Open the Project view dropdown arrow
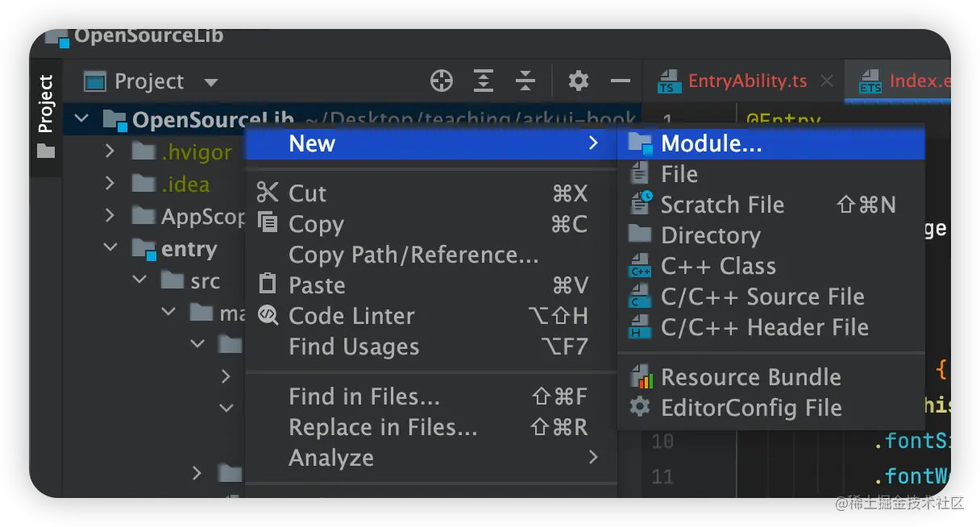This screenshot has height=527, width=980. pyautogui.click(x=211, y=82)
